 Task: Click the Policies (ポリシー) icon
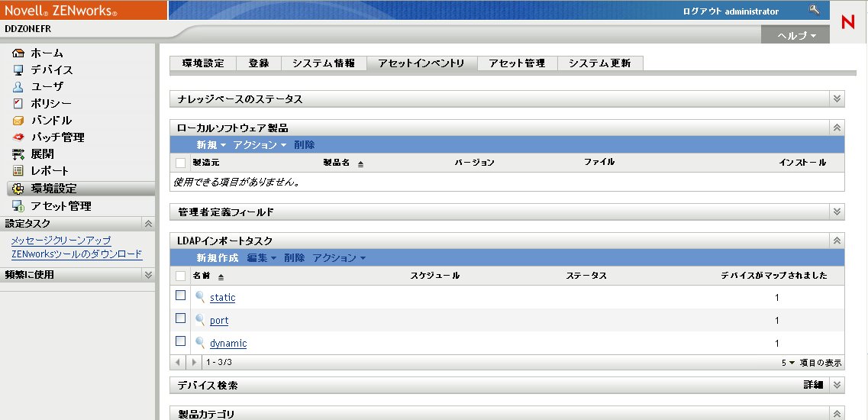coord(18,103)
